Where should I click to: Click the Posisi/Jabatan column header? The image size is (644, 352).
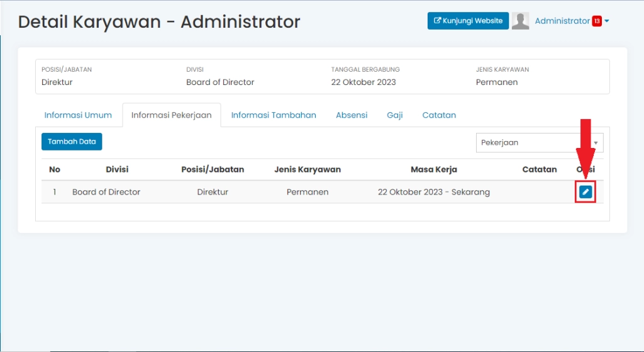213,169
